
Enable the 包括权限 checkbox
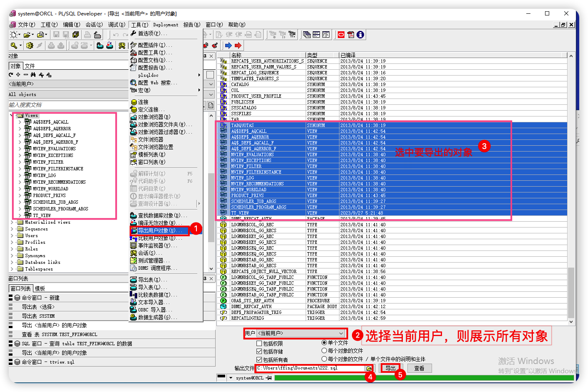[x=259, y=344]
